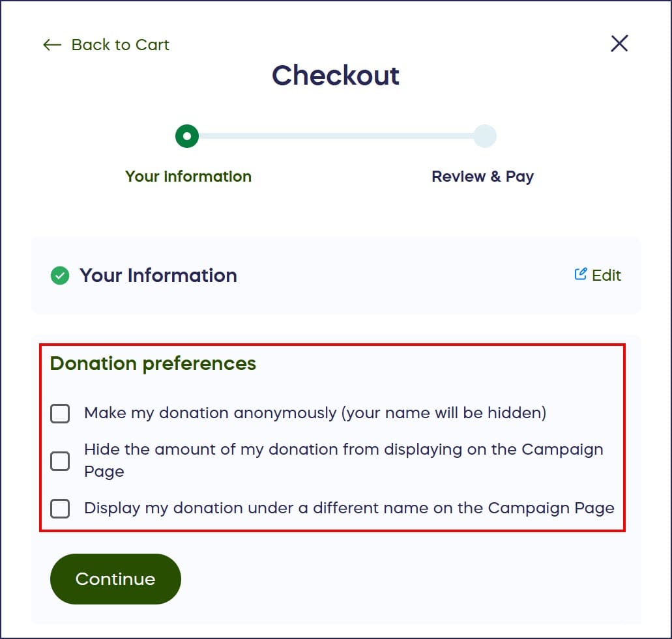672x639 pixels.
Task: Expand the Your Information section heading
Action: pyautogui.click(x=158, y=276)
